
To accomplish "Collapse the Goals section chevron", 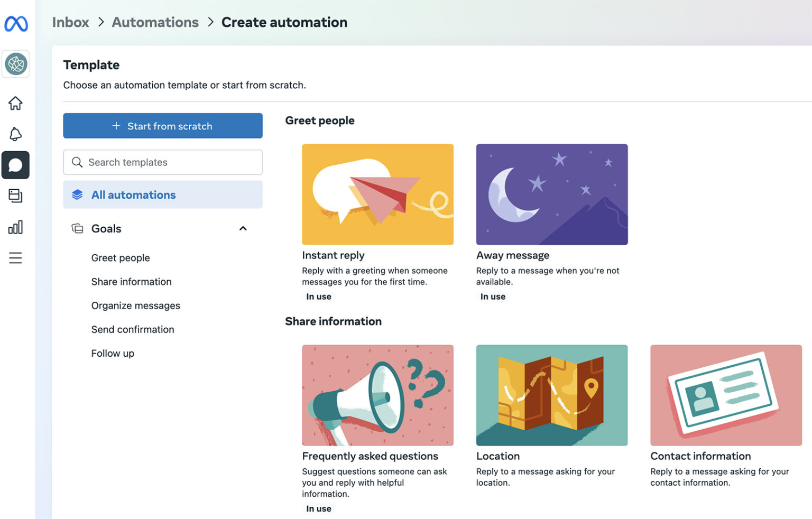I will (243, 228).
